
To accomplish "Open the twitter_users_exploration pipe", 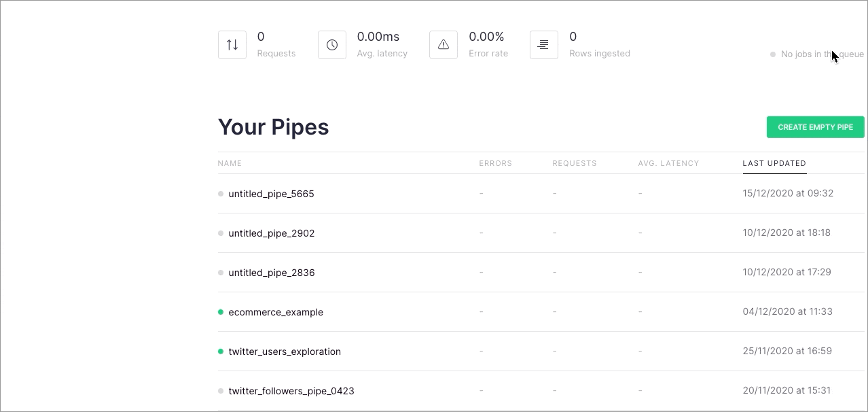I will tap(285, 351).
